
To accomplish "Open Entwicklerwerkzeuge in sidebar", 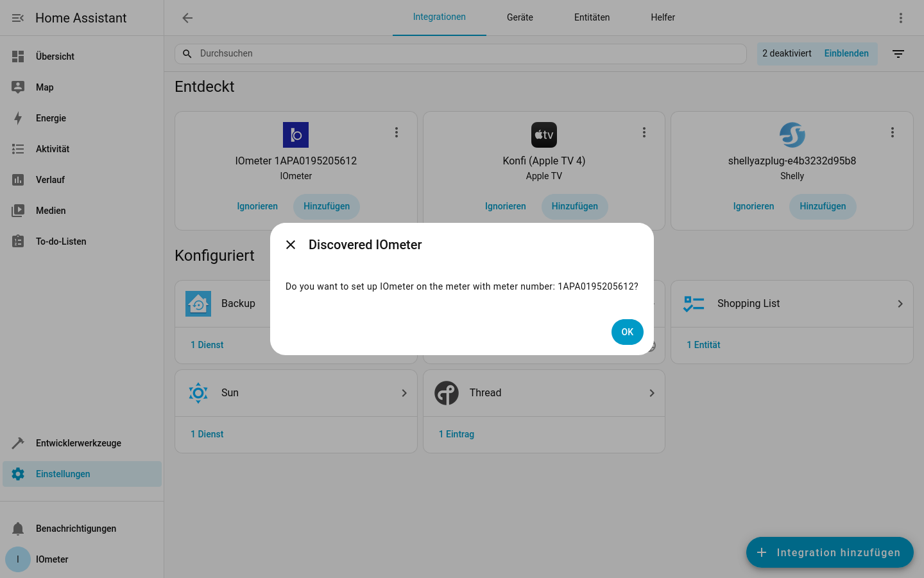I will pyautogui.click(x=82, y=443).
